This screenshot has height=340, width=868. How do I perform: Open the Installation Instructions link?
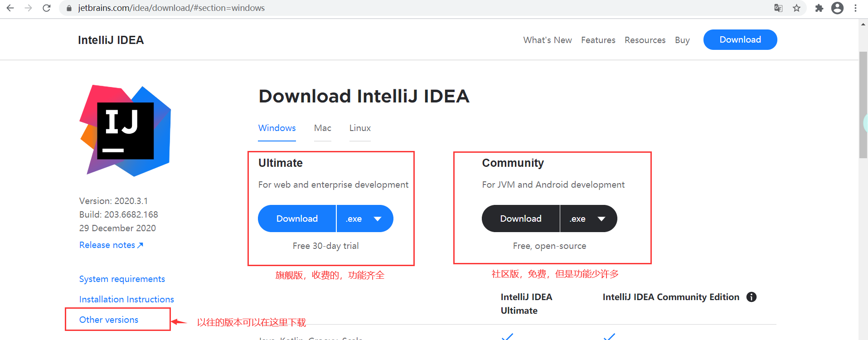tap(126, 299)
